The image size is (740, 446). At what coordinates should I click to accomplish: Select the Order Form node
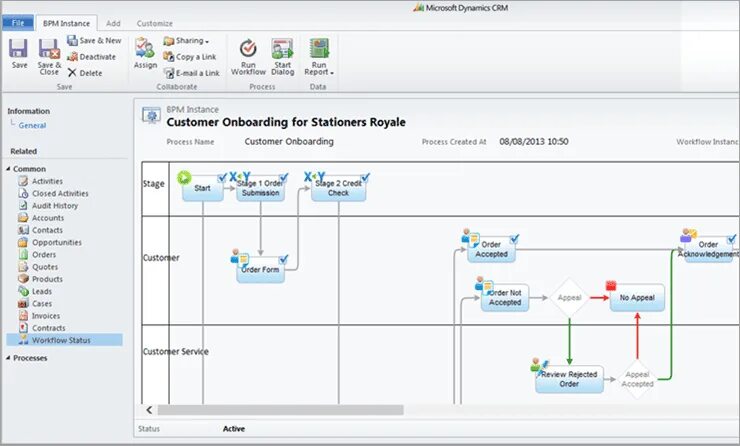pos(261,269)
